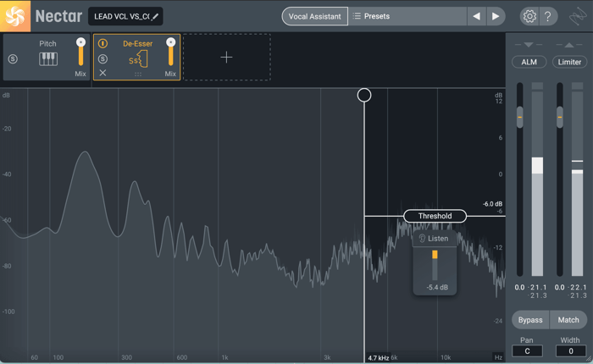Viewport: 593px width, 364px height.
Task: Click the Width value field 0
Action: (571, 351)
